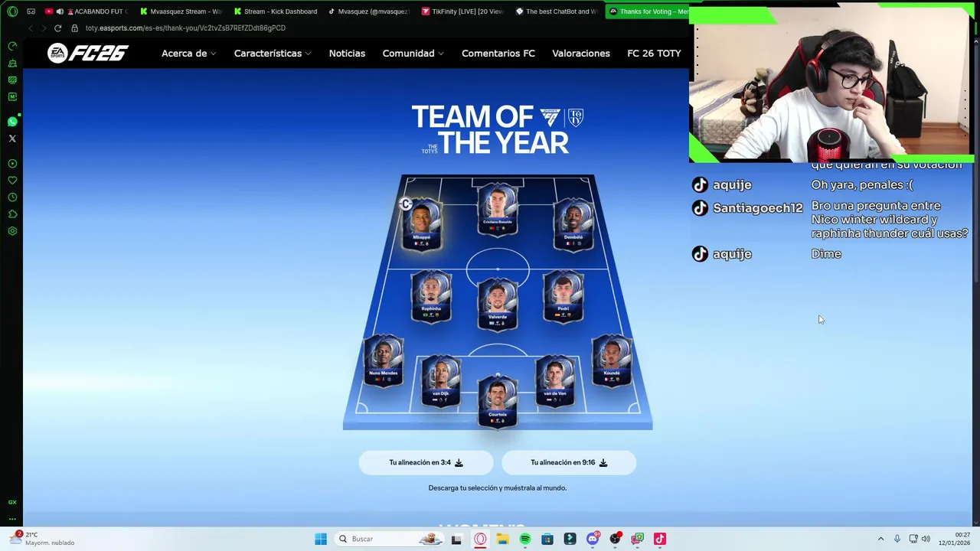Click the browser forward arrow
This screenshot has width=980, height=551.
[x=44, y=28]
